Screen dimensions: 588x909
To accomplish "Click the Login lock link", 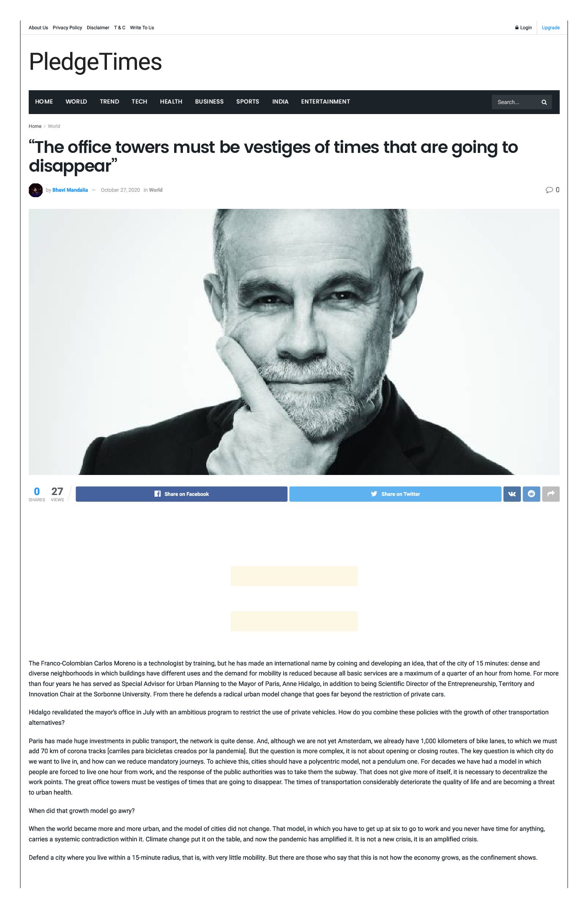I will tap(524, 28).
